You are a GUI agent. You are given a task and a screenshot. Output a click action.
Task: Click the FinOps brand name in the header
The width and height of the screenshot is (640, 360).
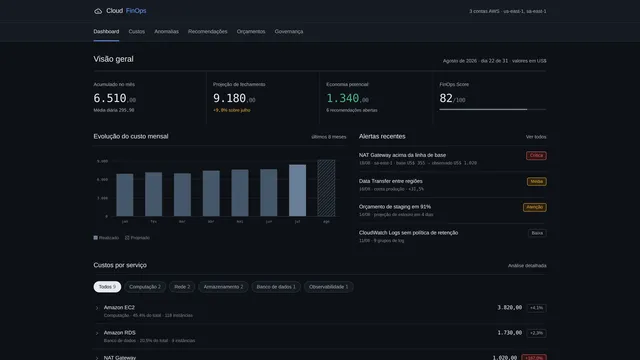pos(136,11)
